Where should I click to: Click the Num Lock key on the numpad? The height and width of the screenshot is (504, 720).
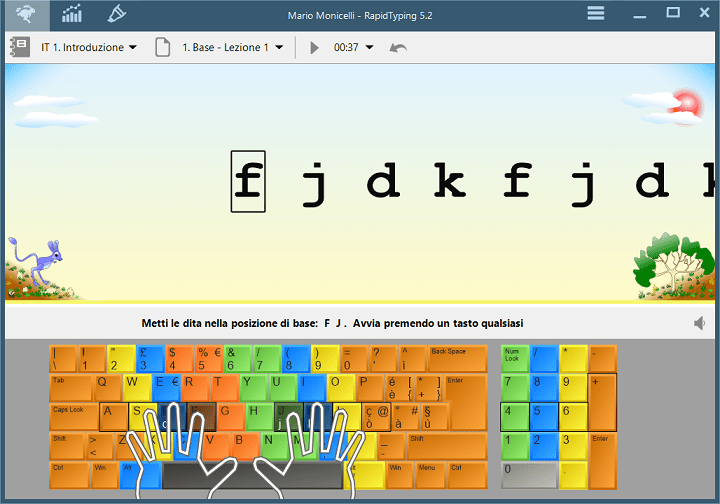pos(515,358)
